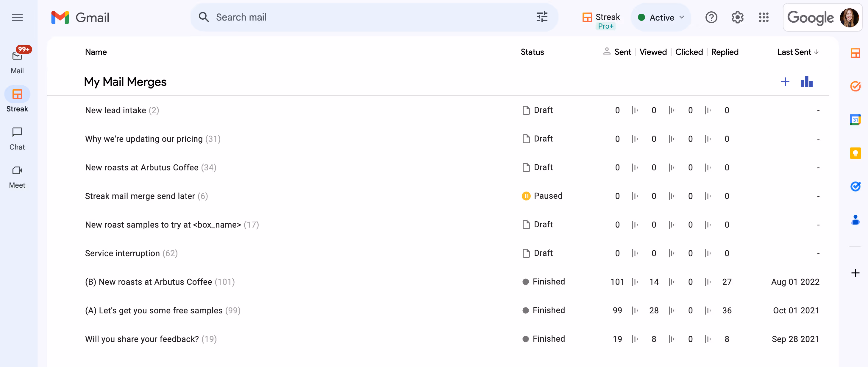The image size is (868, 367).
Task: Click the Get add-ons plus icon
Action: pos(855,273)
